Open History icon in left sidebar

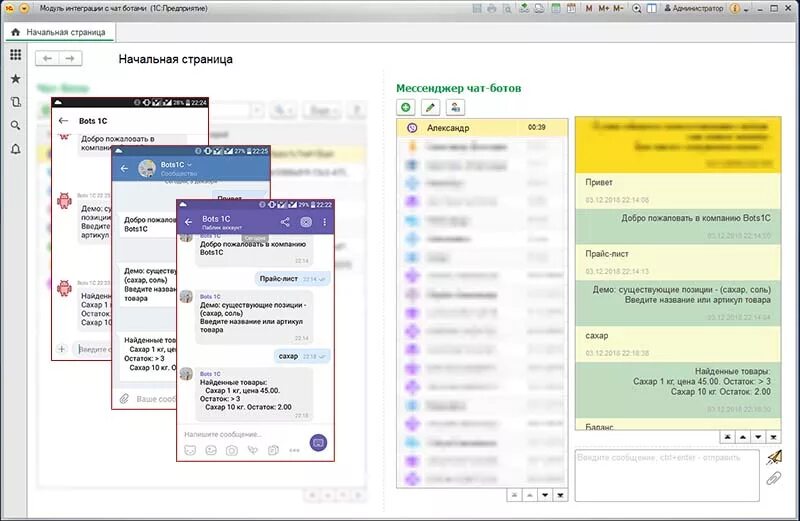15,102
